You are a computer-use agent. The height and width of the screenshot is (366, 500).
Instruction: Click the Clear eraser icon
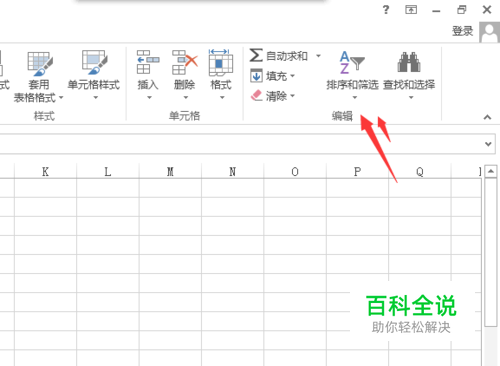pos(256,96)
